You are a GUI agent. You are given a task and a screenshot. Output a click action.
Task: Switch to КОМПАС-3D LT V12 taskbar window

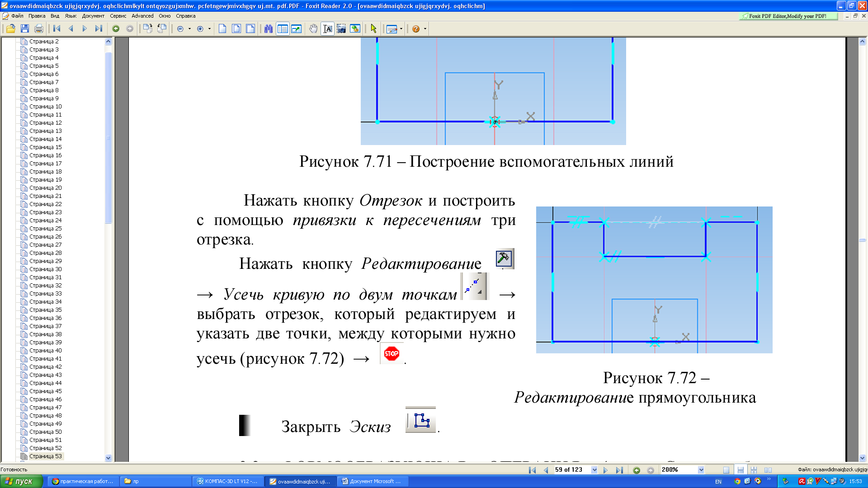pyautogui.click(x=228, y=481)
